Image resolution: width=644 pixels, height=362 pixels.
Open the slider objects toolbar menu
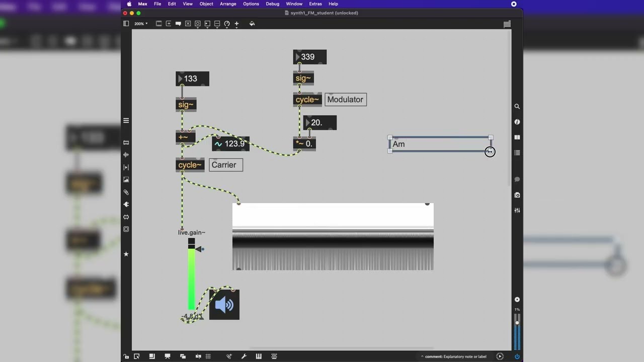217,24
